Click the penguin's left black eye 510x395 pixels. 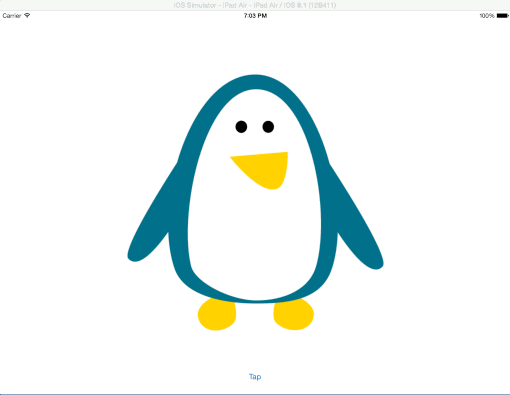click(241, 127)
